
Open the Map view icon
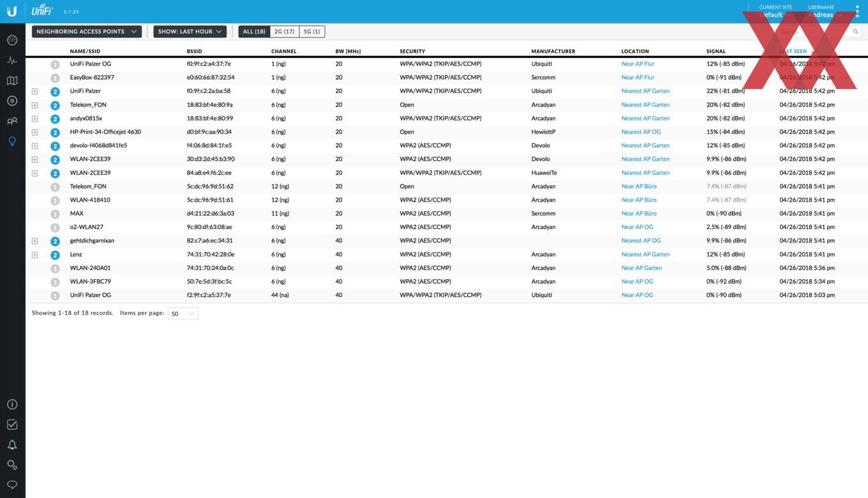click(x=12, y=80)
